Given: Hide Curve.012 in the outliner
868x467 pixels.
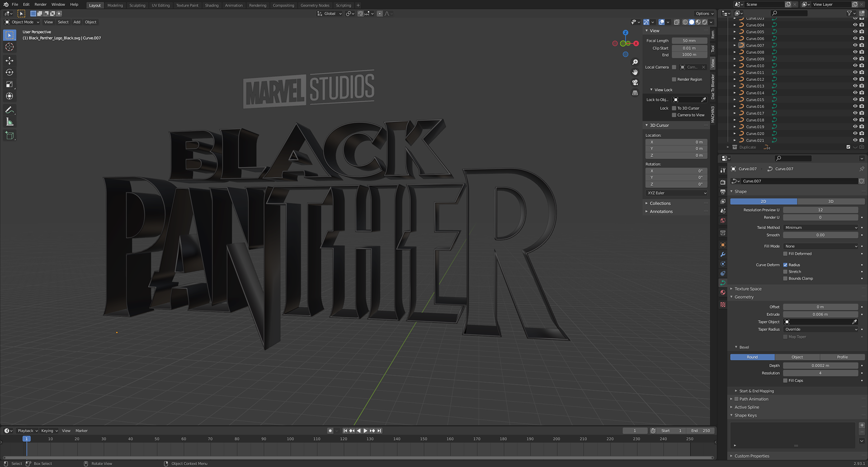Looking at the screenshot, I should (x=855, y=79).
